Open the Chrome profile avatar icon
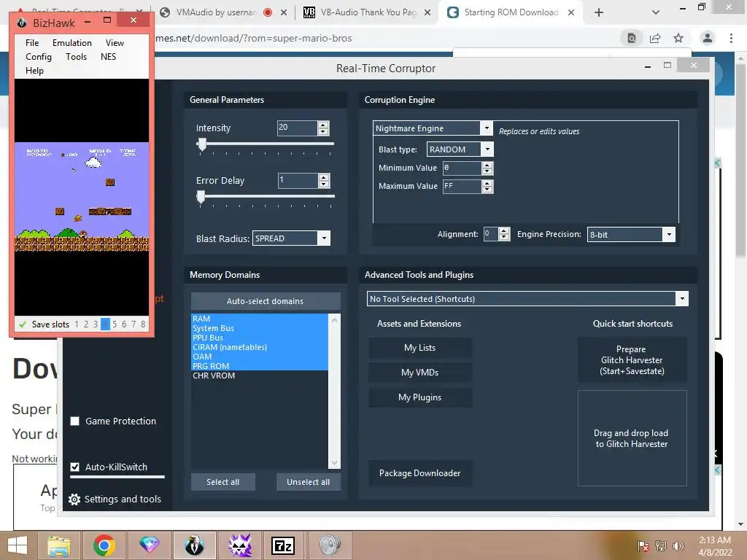 coord(708,38)
